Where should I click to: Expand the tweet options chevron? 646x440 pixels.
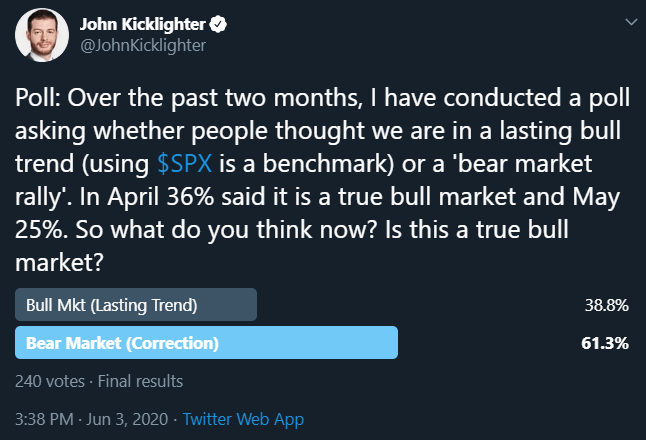click(x=631, y=22)
